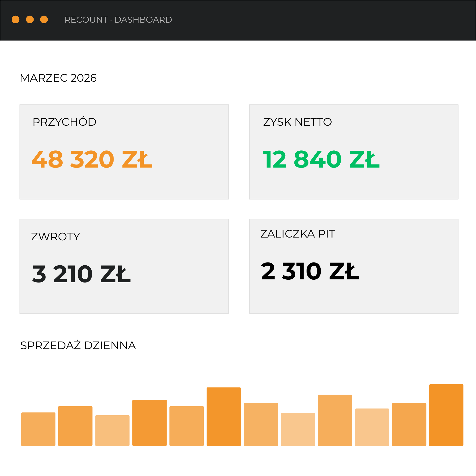Select the RECOUNT · DASHBOARD title
This screenshot has width=476, height=476.
pos(118,20)
